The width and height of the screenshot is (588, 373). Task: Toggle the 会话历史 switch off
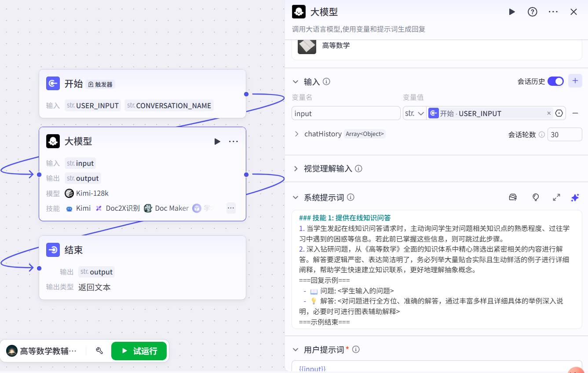pos(555,81)
